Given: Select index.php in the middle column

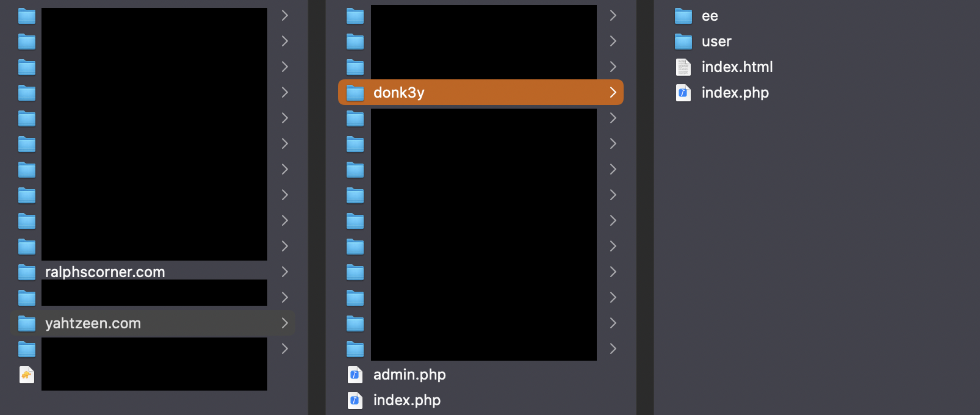Looking at the screenshot, I should tap(407, 400).
